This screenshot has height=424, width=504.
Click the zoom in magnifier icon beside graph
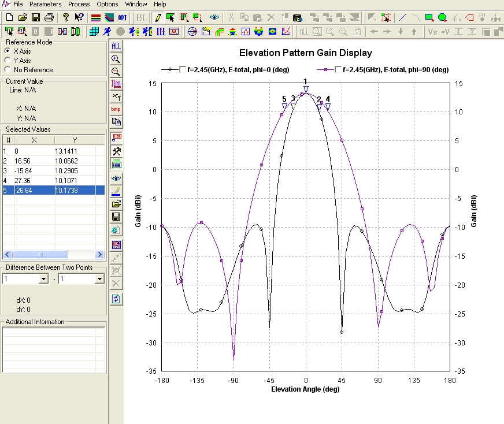[x=116, y=58]
